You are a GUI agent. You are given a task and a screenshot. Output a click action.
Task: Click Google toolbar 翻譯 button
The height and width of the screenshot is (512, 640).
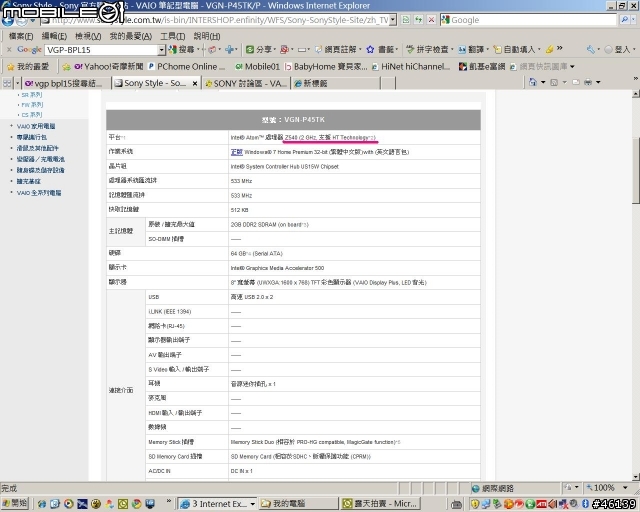point(471,50)
